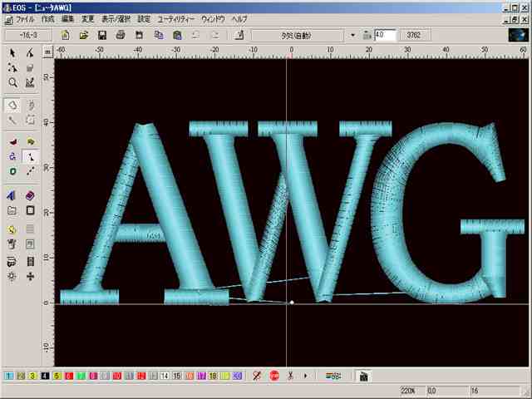This screenshot has width=532, height=399.
Task: Open the Window menu (ウィンドウ)
Action: pyautogui.click(x=213, y=19)
